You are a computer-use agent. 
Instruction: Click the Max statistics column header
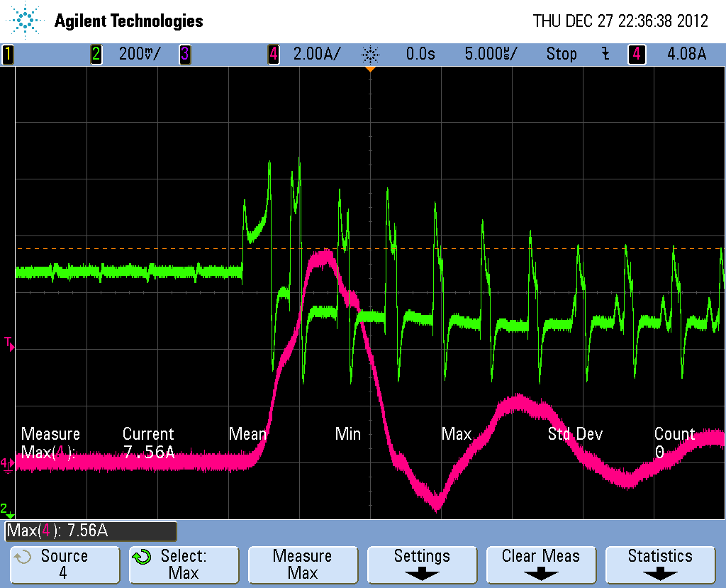(457, 434)
